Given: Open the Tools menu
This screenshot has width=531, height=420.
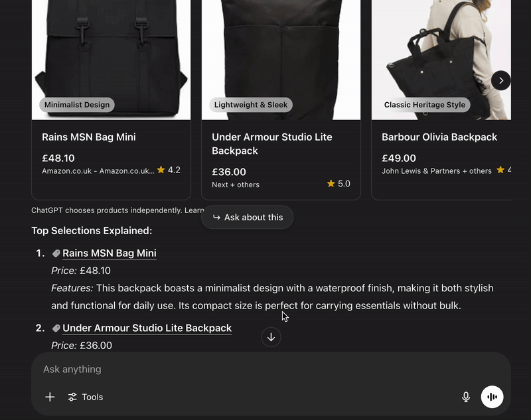Looking at the screenshot, I should [86, 397].
